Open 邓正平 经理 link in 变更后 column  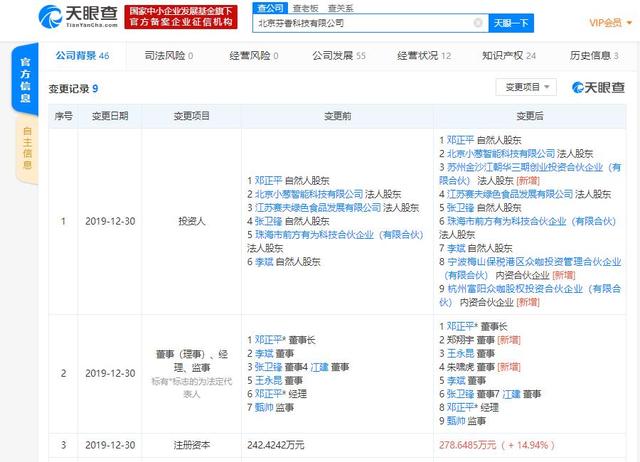pos(462,407)
